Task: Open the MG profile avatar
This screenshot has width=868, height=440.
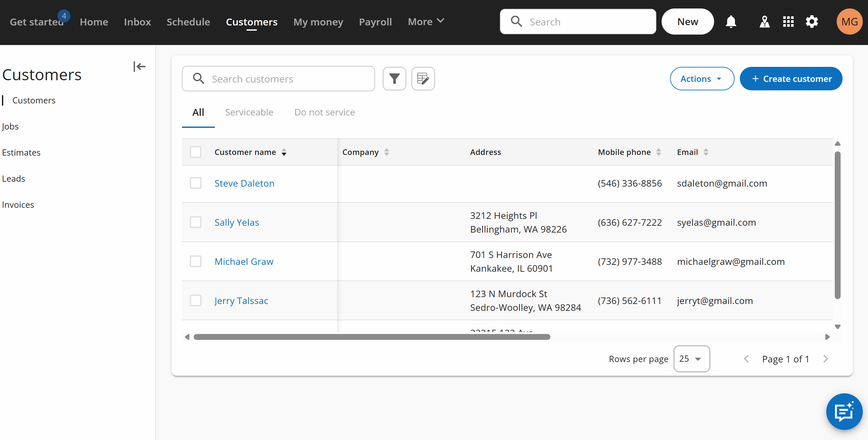Action: coord(849,22)
